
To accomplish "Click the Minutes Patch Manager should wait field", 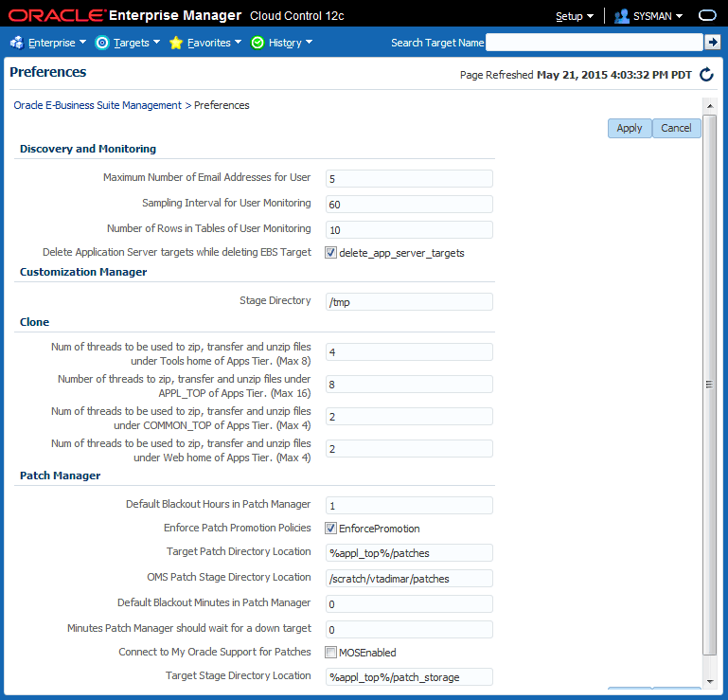I will [x=409, y=629].
